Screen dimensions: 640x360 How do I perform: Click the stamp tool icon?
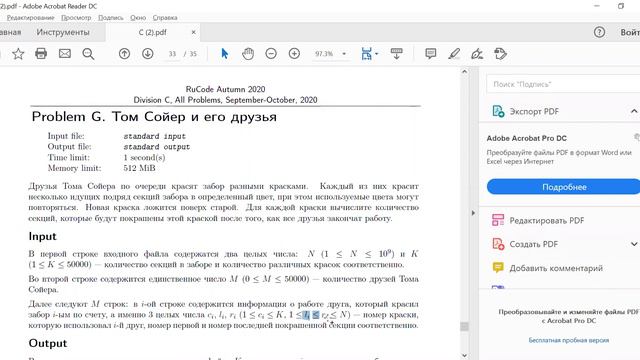click(500, 53)
